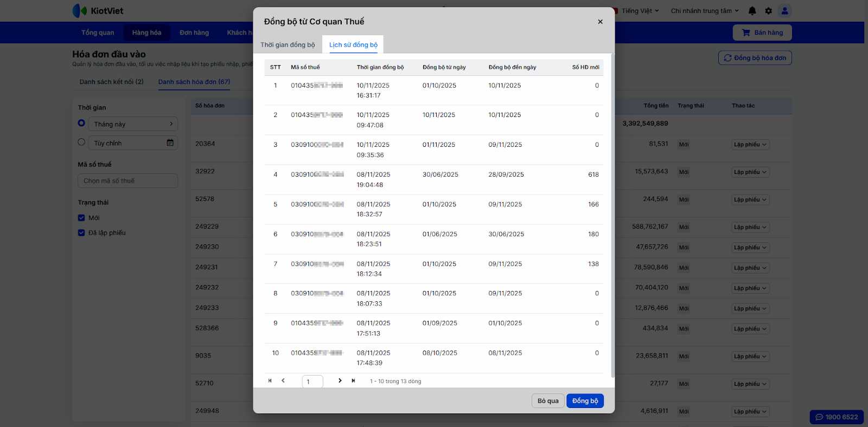Open Lập phiếu dropdown for invoice 249231
This screenshot has height=427, width=868.
750,268
